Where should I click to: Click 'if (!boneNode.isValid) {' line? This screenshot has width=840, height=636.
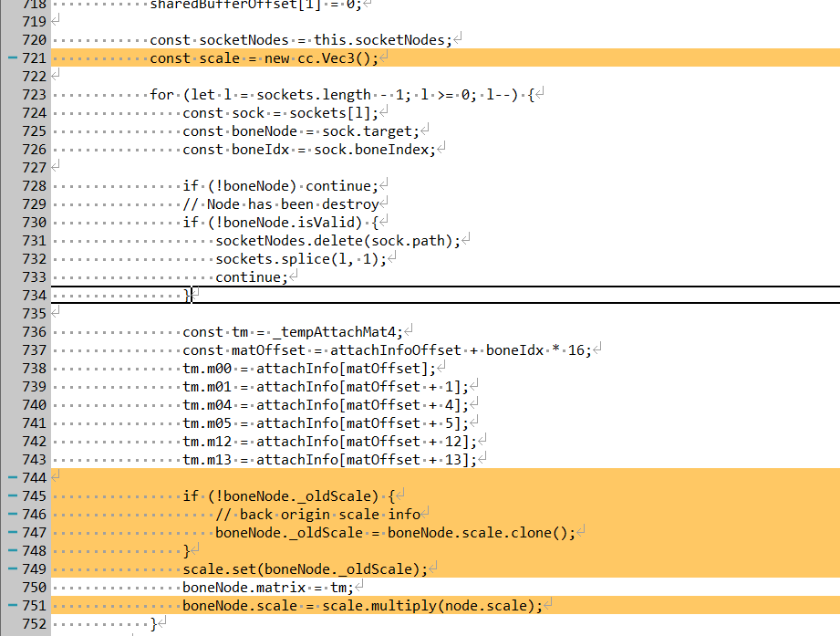pyautogui.click(x=280, y=223)
